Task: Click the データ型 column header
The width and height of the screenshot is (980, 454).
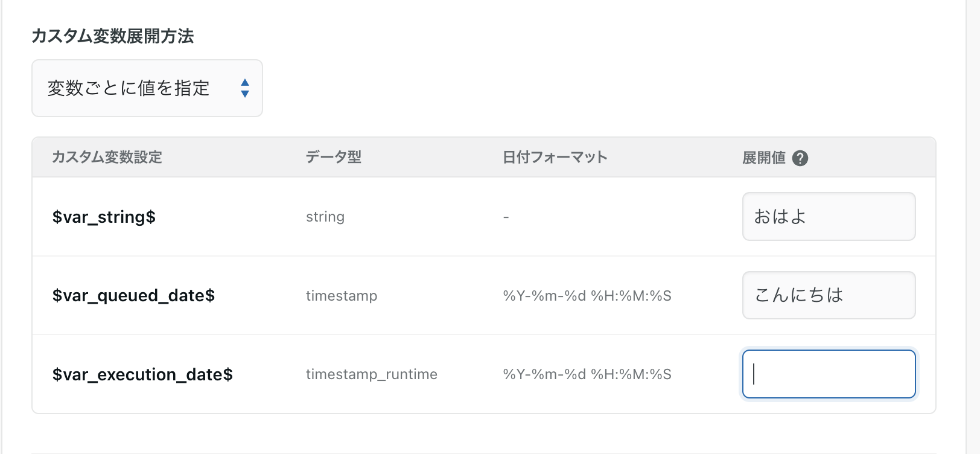Action: click(334, 157)
